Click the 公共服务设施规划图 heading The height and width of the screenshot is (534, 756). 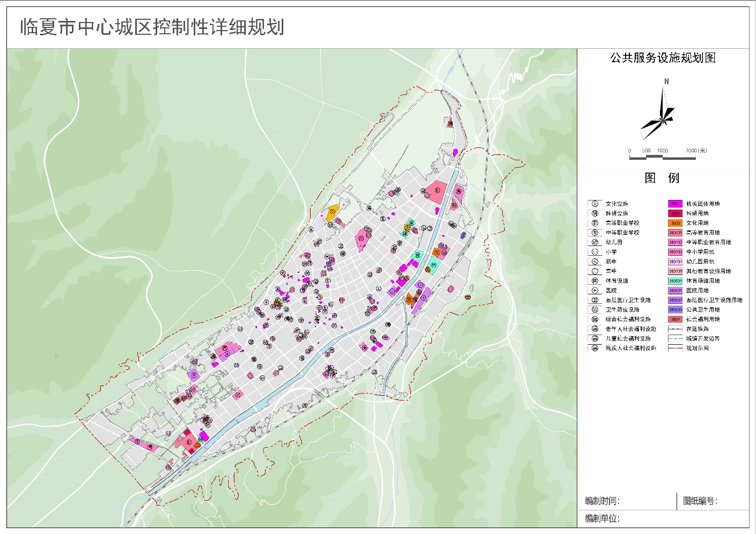pyautogui.click(x=663, y=58)
